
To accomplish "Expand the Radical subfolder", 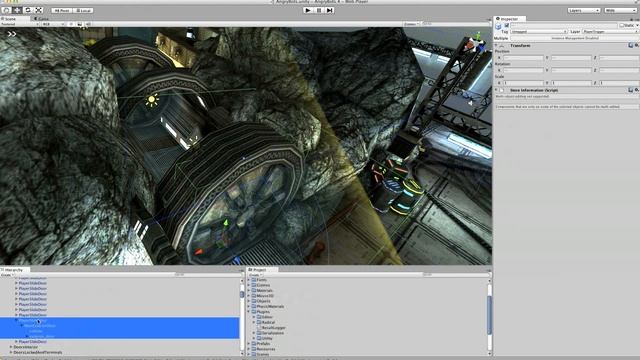I will coord(254,322).
